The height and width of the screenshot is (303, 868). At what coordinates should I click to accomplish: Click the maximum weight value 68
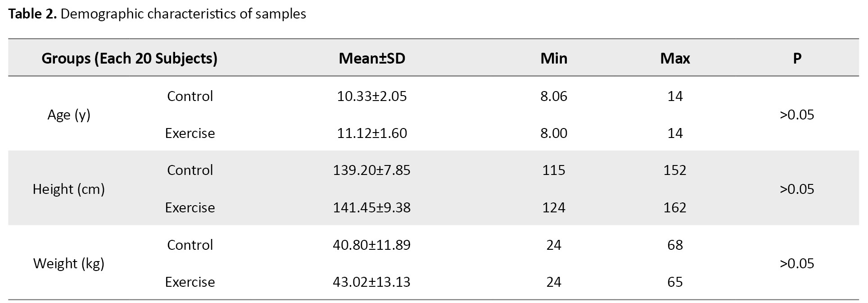[675, 245]
